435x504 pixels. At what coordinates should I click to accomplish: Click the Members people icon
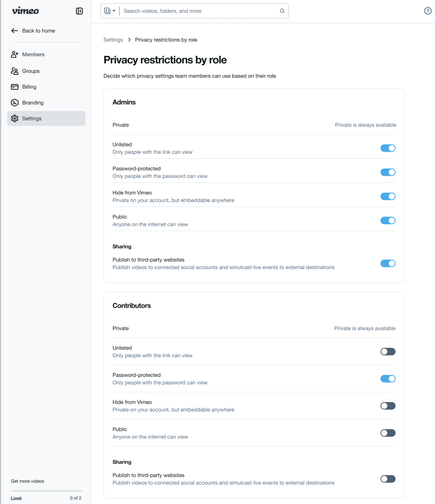click(14, 55)
